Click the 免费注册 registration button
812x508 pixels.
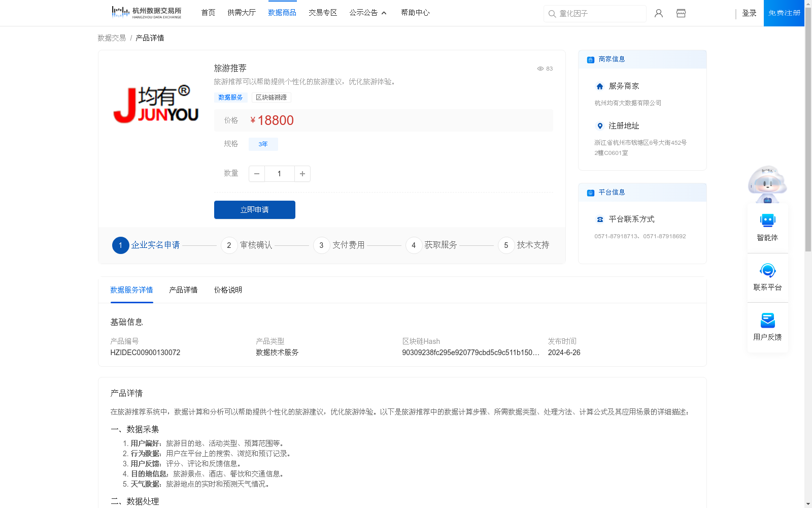[x=784, y=13]
